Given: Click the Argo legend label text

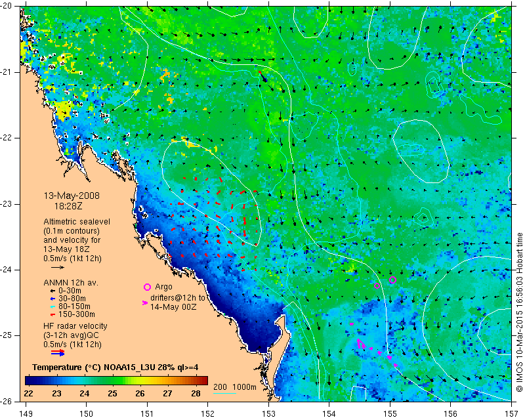Looking at the screenshot, I should (163, 287).
